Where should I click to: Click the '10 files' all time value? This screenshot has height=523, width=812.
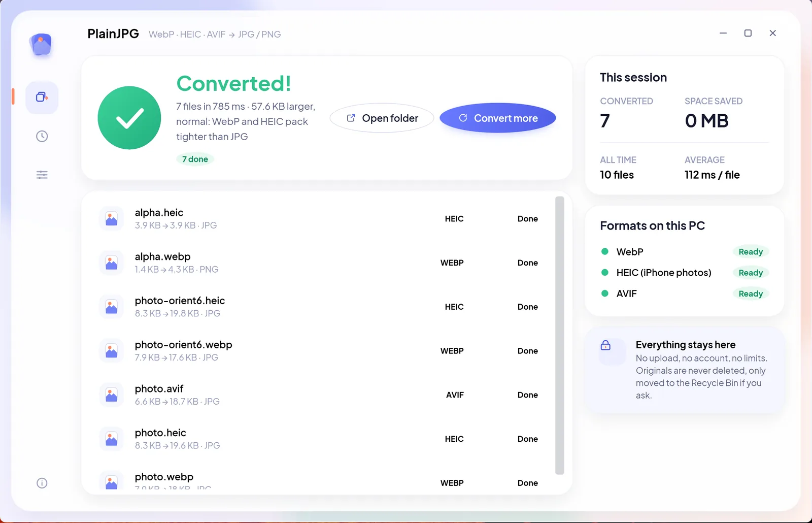617,175
